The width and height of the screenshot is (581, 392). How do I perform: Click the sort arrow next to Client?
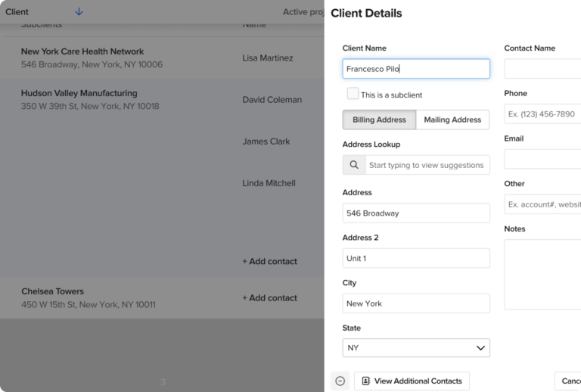tap(79, 12)
